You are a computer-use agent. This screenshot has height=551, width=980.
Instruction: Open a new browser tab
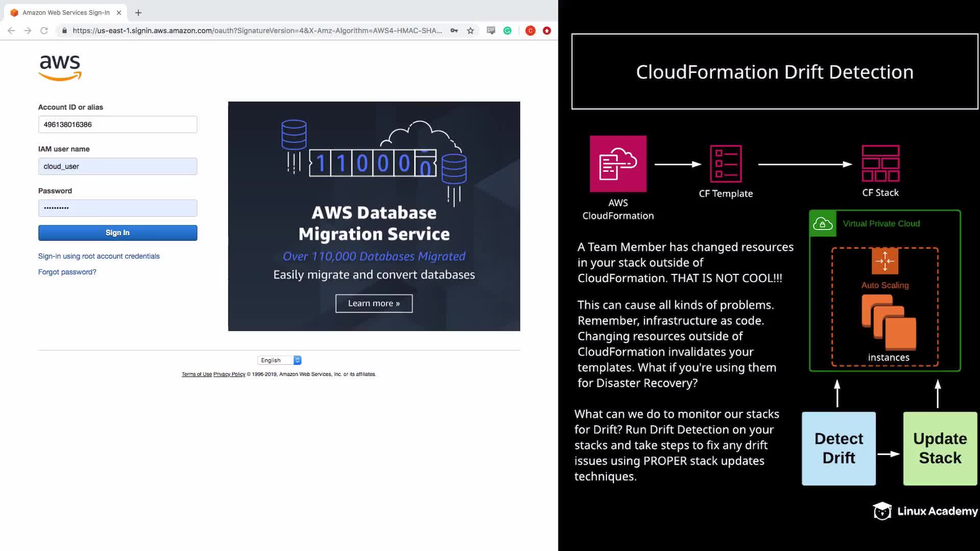pos(138,13)
